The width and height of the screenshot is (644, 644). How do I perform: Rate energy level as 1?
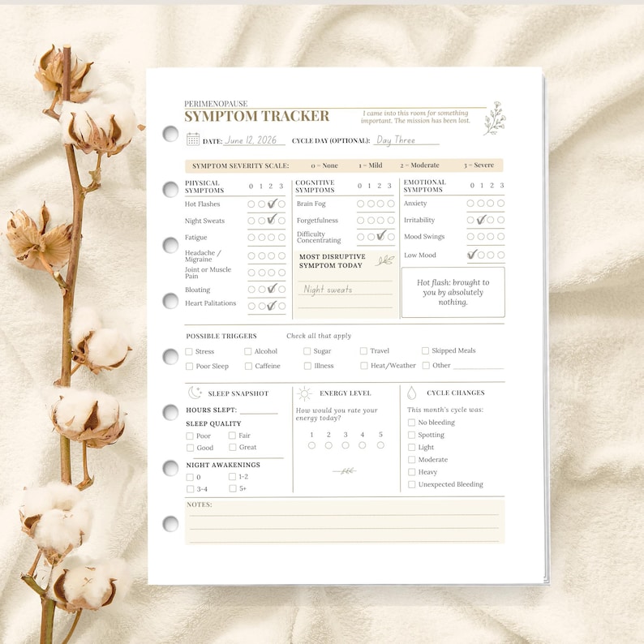pos(311,445)
